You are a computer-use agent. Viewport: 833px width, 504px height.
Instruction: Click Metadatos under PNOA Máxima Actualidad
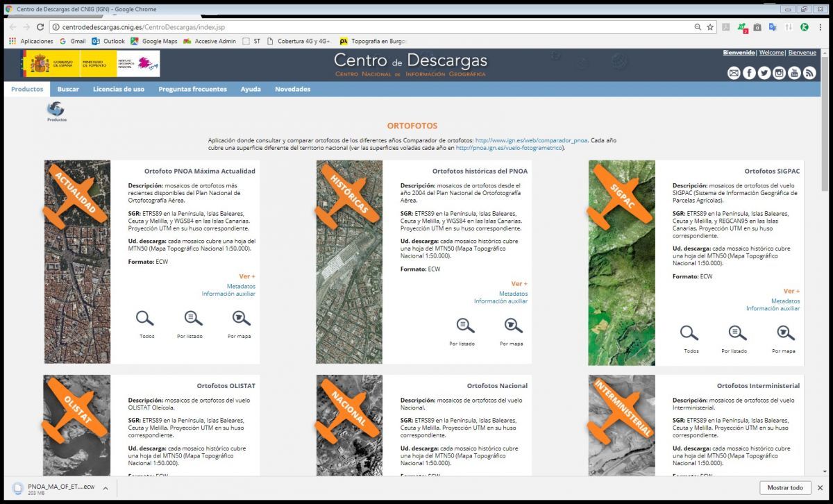[241, 286]
